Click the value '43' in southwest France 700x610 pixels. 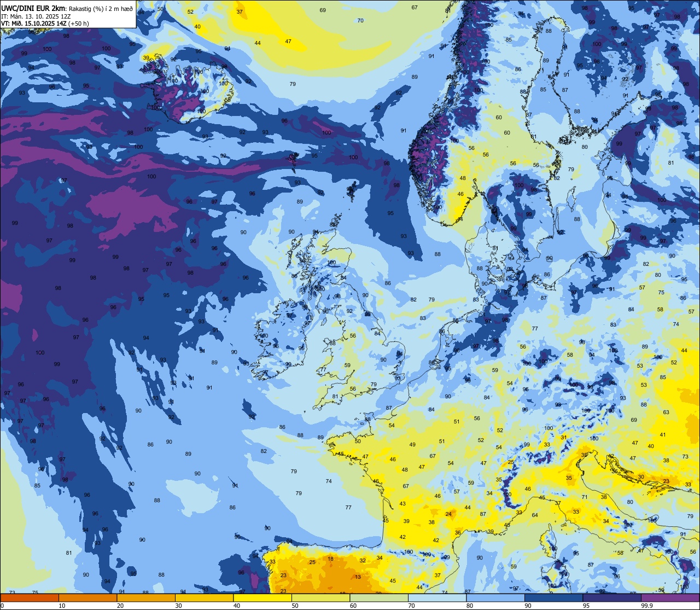(402, 503)
